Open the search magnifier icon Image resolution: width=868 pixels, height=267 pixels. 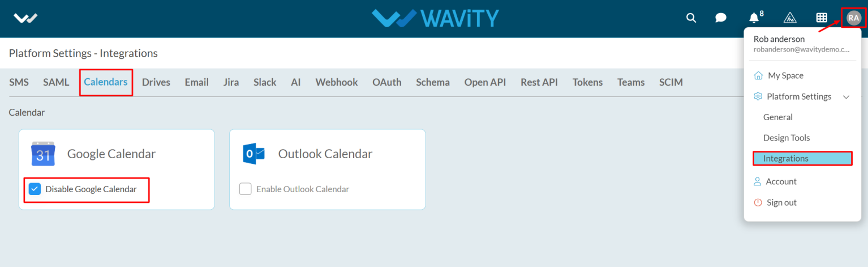(691, 18)
